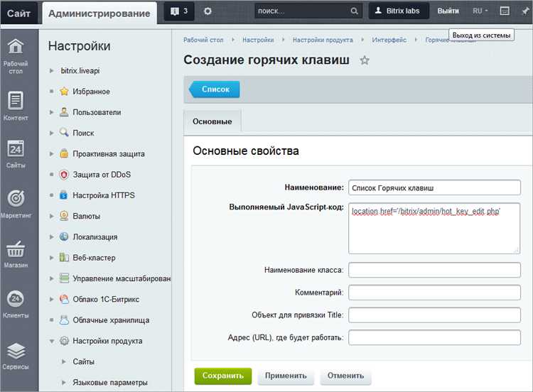This screenshot has width=533, height=392.
Task: Click the Проактивная защита lock icon
Action: pos(64,153)
